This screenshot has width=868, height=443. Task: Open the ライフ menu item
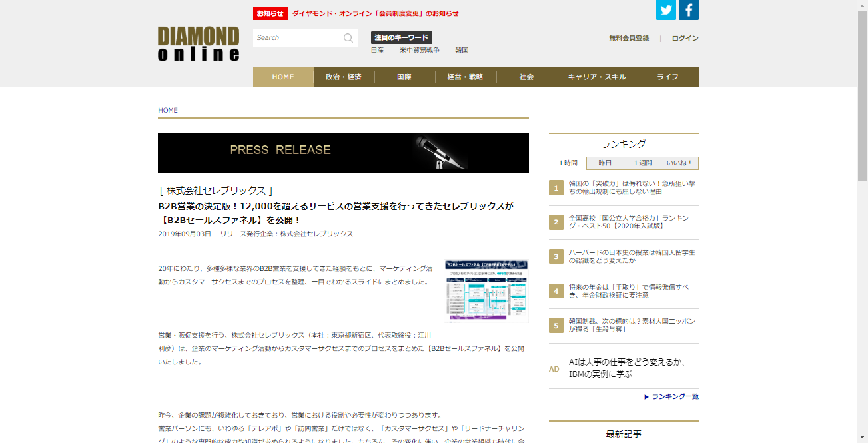click(668, 77)
